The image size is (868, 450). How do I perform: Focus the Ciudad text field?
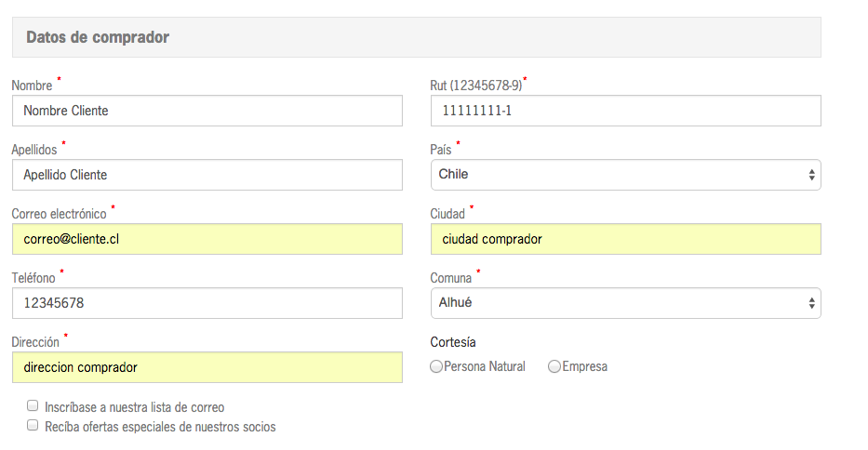[x=625, y=239]
